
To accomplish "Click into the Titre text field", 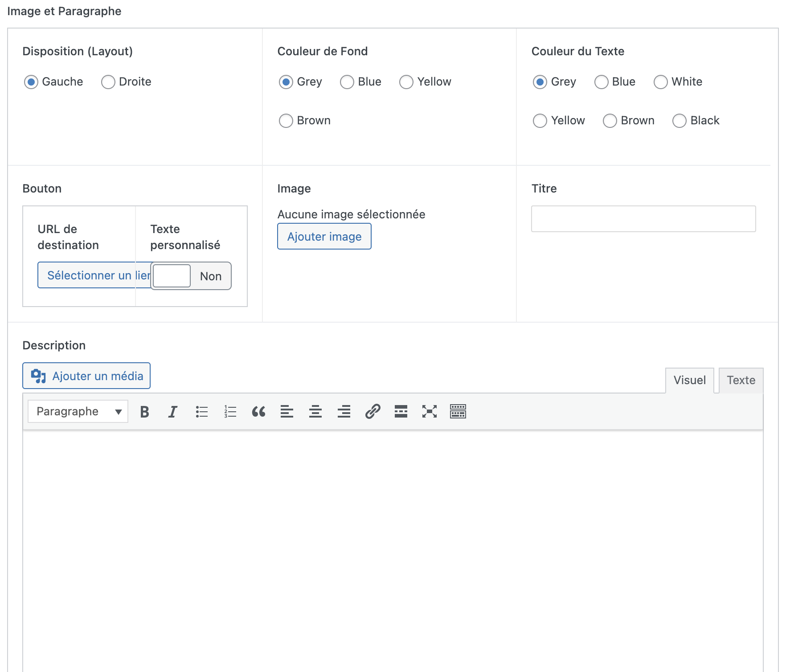I will [643, 219].
